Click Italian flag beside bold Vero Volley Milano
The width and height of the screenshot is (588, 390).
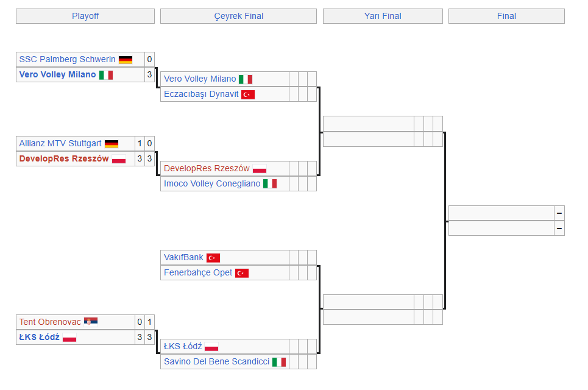106,75
